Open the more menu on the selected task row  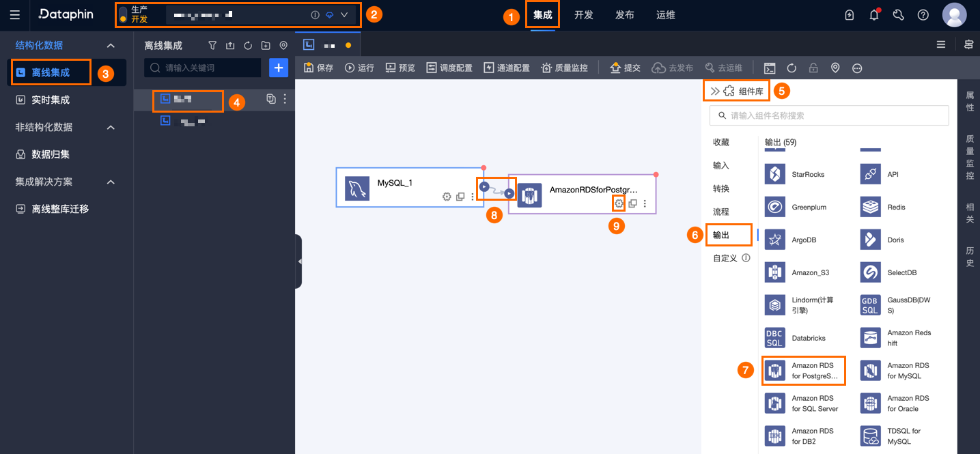pos(285,99)
